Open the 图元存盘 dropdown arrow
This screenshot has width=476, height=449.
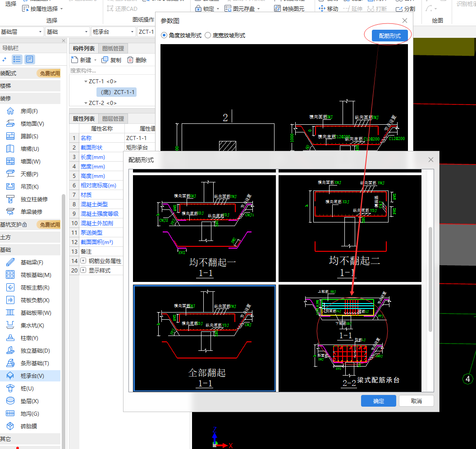click(x=259, y=9)
